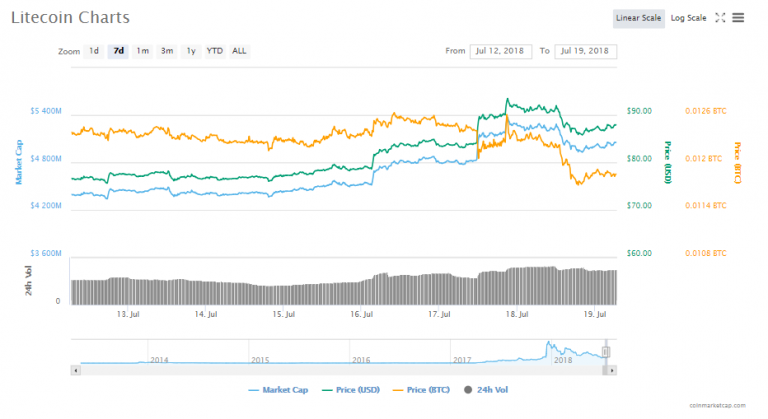
Task: Click the $4 200M market cap label
Action: 46,206
